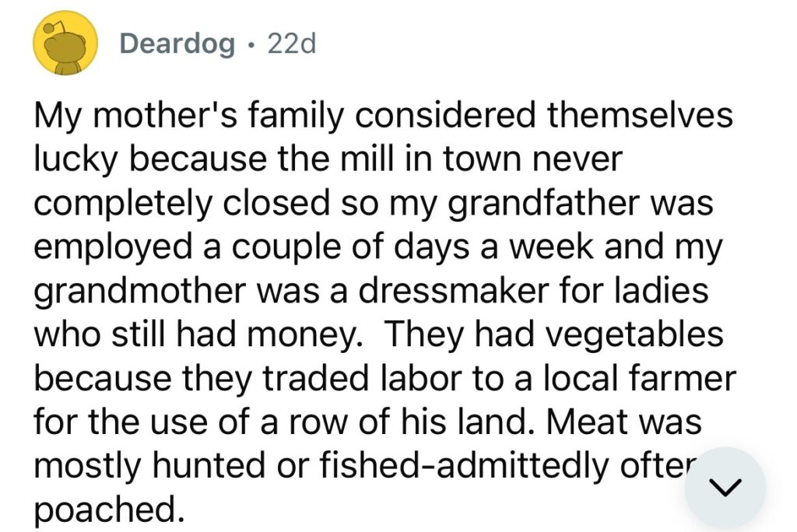Click the Deardog Reddit avatar icon

coord(65,45)
